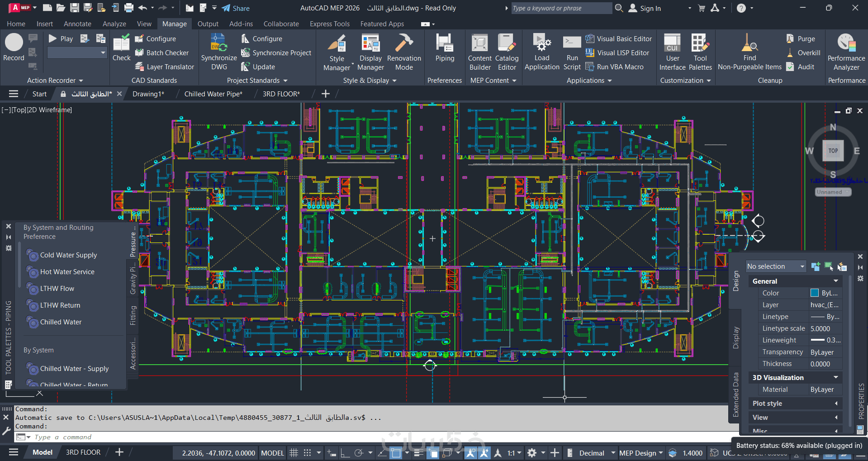The image size is (868, 461).
Task: Switch to the 3RD FLOOR layout tab
Action: 83,452
